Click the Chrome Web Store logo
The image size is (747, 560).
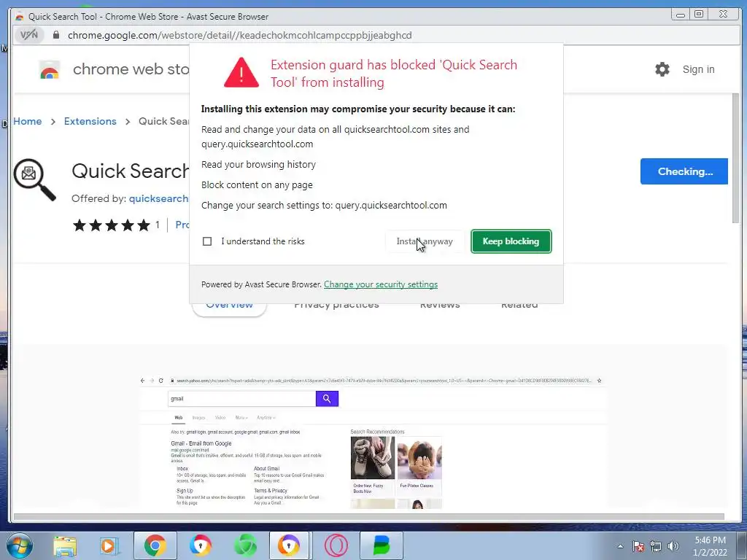[49, 69]
